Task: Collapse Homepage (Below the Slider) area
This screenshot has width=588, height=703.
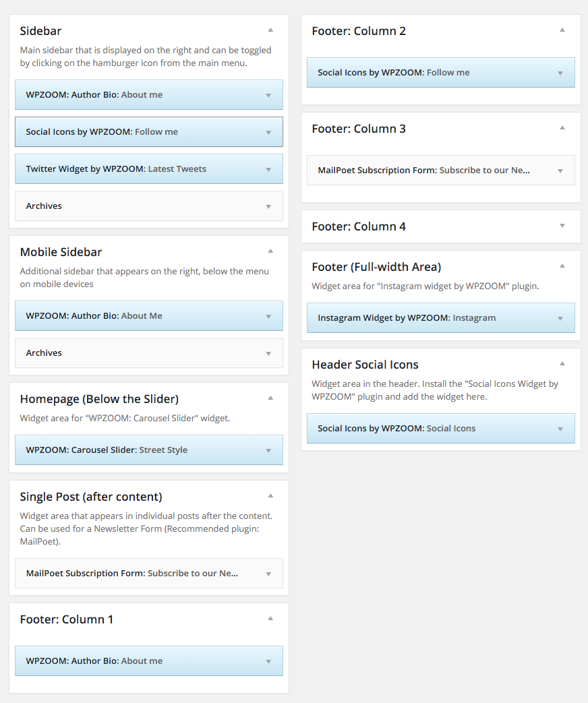Action: (x=270, y=398)
